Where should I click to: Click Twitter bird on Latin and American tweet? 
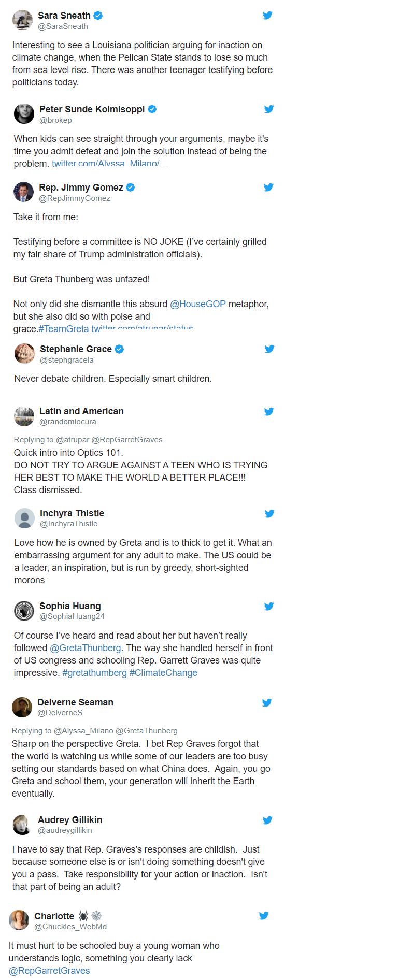tap(269, 412)
